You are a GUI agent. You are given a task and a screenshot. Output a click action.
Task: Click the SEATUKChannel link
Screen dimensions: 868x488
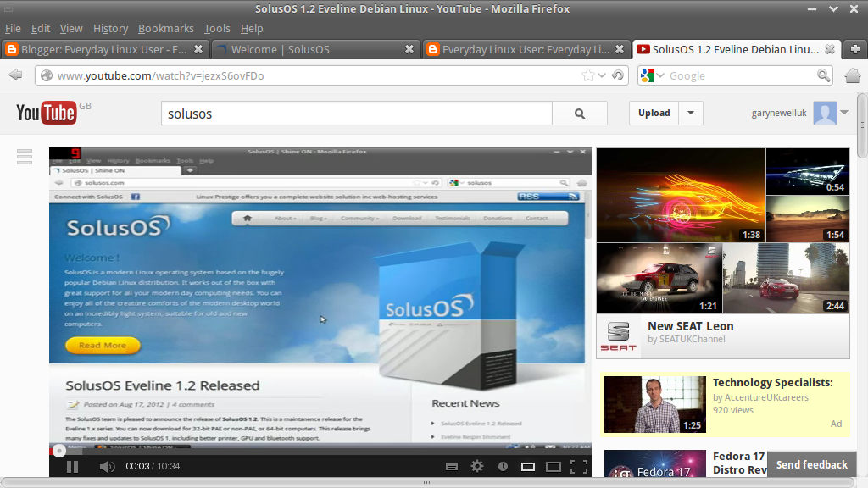pyautogui.click(x=692, y=339)
